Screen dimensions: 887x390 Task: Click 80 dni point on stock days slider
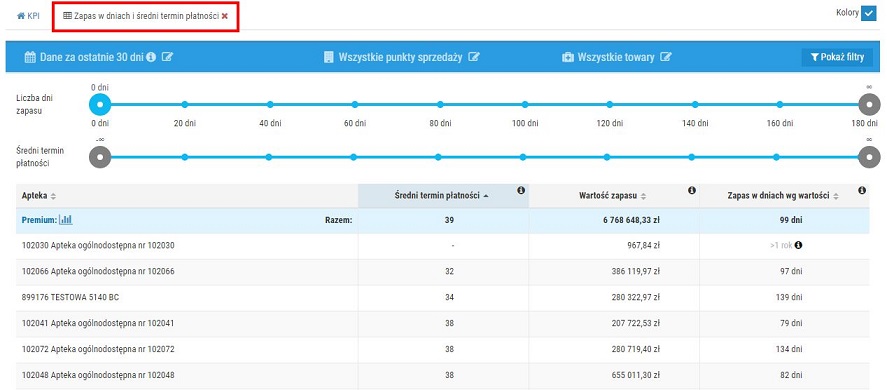(440, 104)
